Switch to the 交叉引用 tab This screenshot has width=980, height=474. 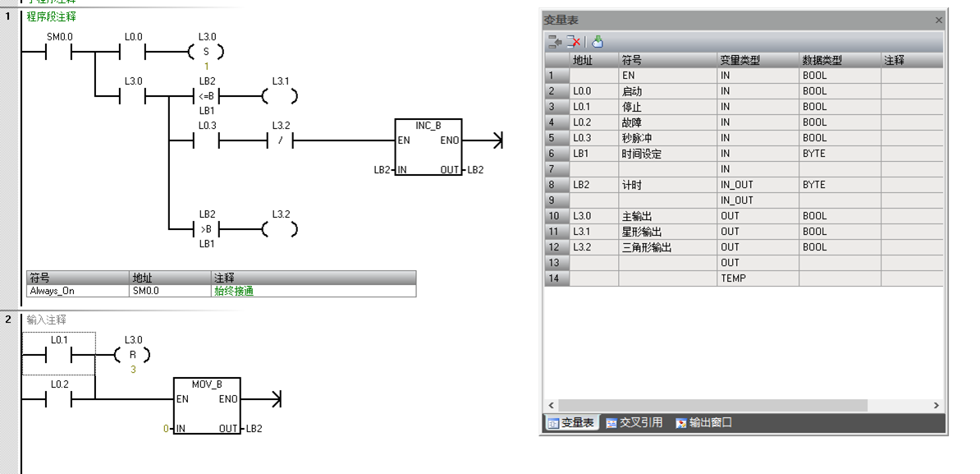tap(634, 423)
